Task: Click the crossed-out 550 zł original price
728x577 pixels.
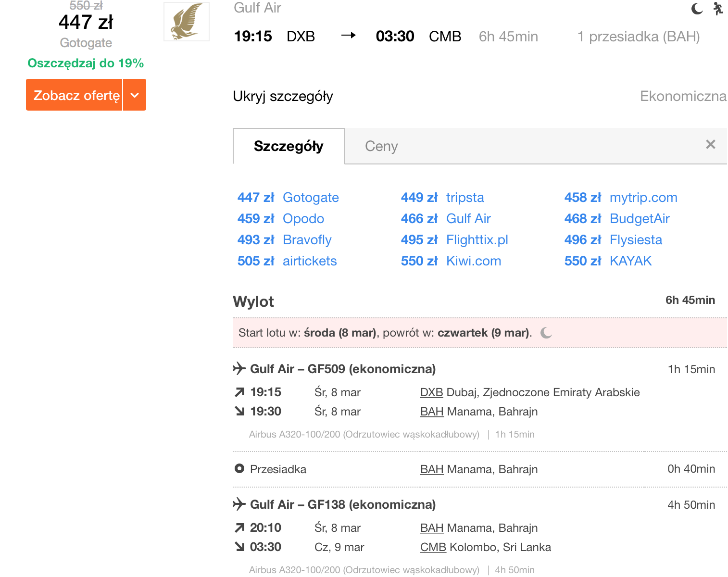Action: [x=86, y=5]
